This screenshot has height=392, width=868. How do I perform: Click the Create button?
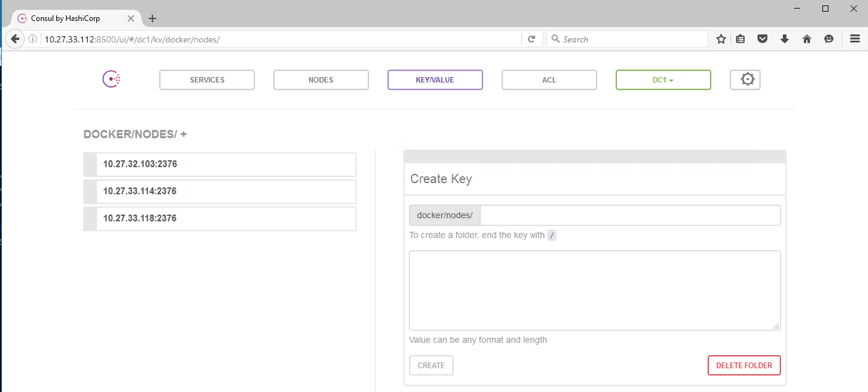click(431, 366)
